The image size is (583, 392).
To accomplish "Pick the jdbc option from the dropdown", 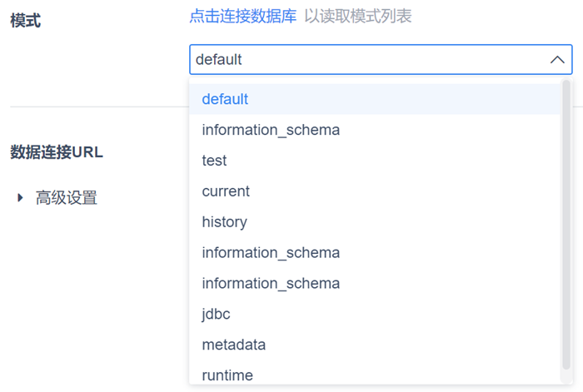I will click(216, 315).
